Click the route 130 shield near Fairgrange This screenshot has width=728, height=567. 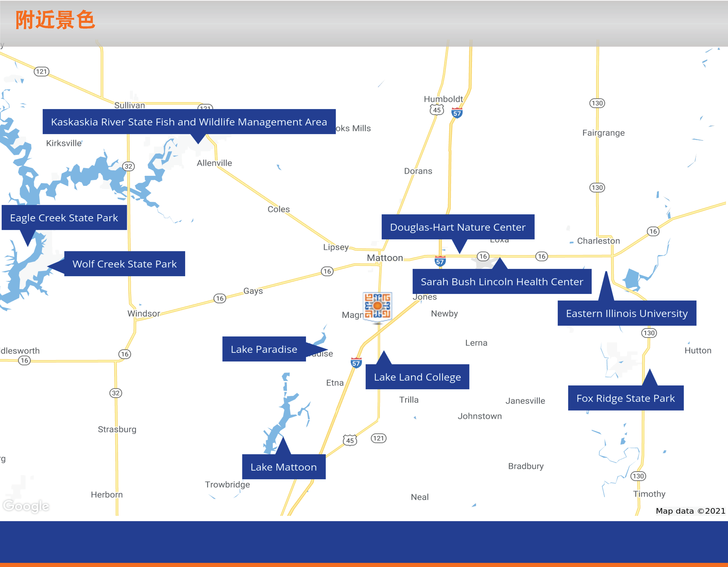pyautogui.click(x=597, y=103)
